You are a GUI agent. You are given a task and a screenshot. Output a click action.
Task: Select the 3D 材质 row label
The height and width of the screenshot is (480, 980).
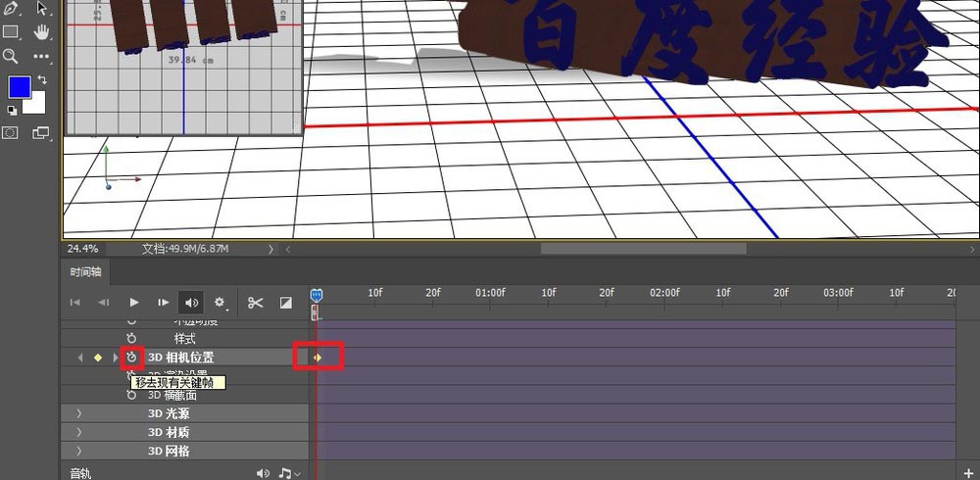click(x=169, y=433)
